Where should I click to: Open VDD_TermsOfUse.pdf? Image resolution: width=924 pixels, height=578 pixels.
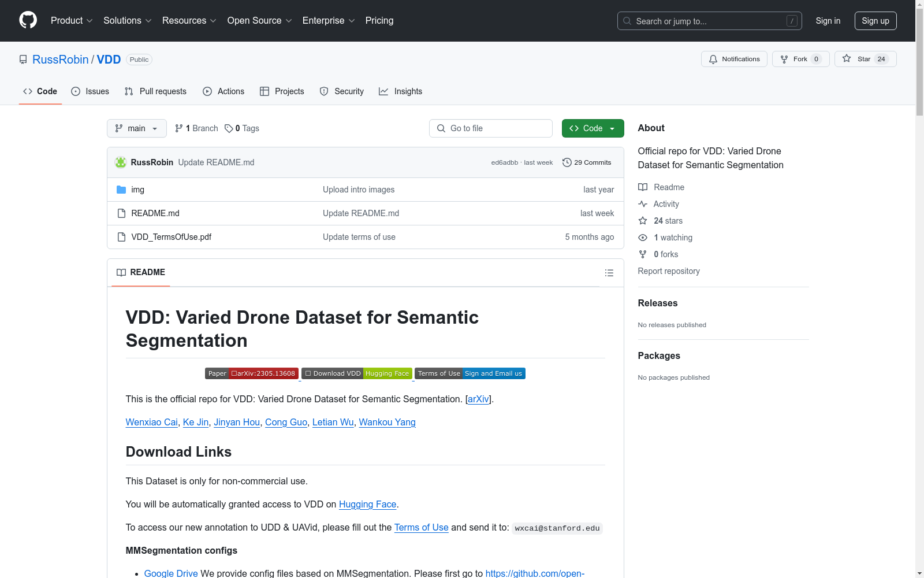pyautogui.click(x=171, y=237)
